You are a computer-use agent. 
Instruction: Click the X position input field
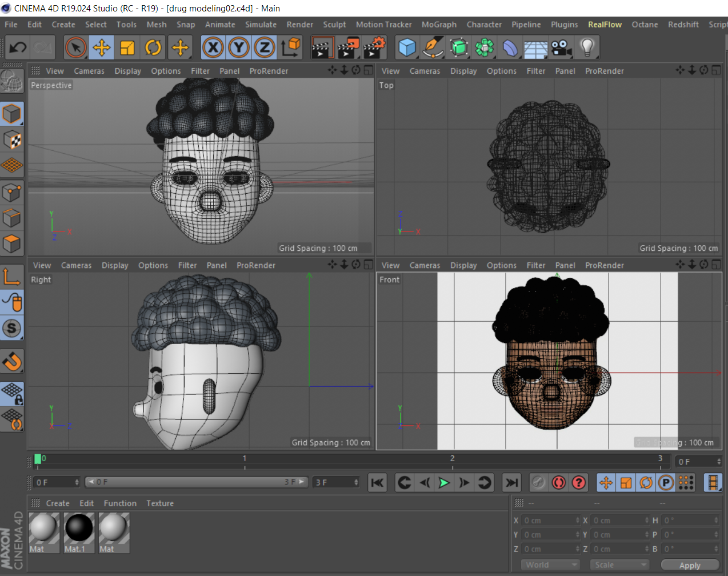(x=551, y=521)
